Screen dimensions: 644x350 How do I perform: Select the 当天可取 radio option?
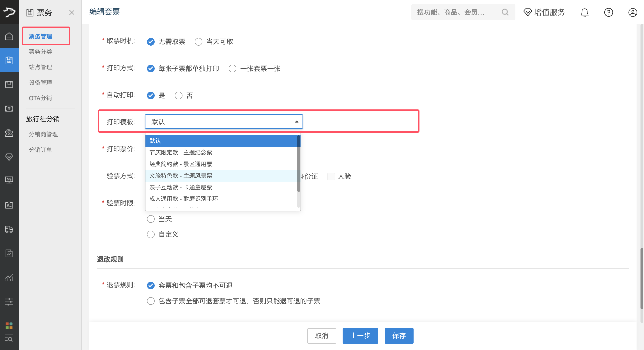click(198, 42)
